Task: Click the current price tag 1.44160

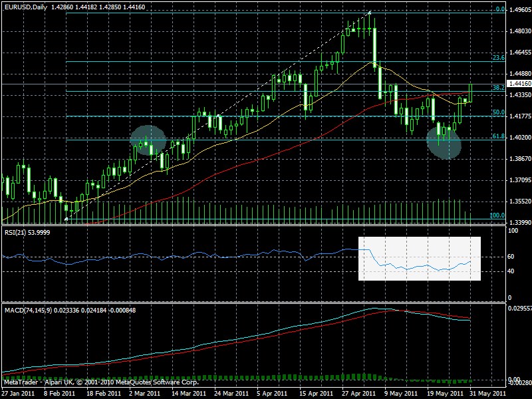Action: click(x=519, y=83)
